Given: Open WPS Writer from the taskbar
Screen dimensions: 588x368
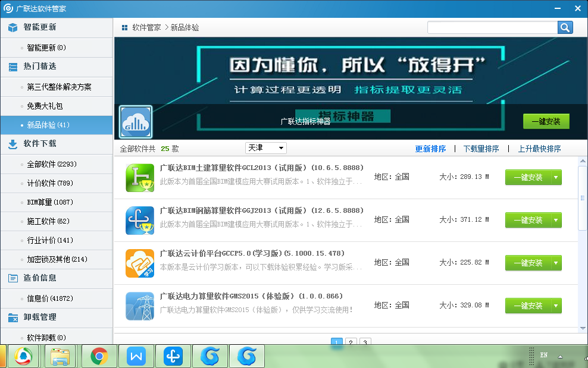Looking at the screenshot, I should [x=136, y=356].
